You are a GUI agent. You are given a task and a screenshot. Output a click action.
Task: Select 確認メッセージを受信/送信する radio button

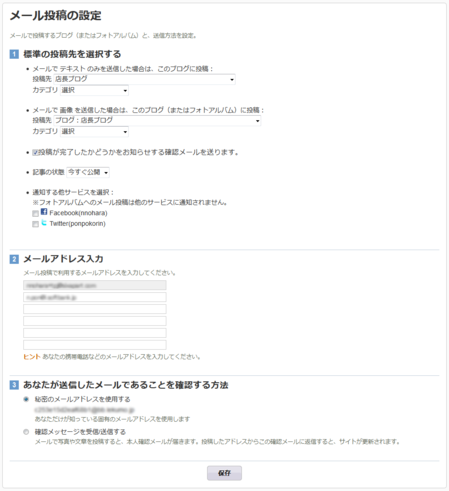[26, 432]
